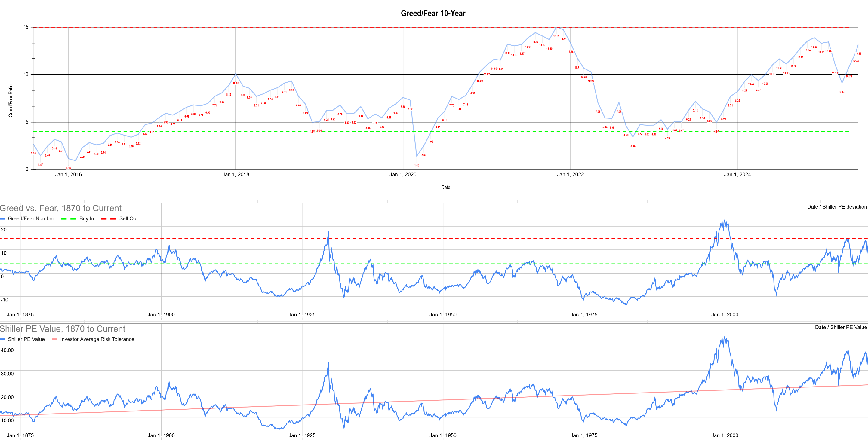
Task: Select the "Jan 1, 2016" axis label
Action: [68, 174]
